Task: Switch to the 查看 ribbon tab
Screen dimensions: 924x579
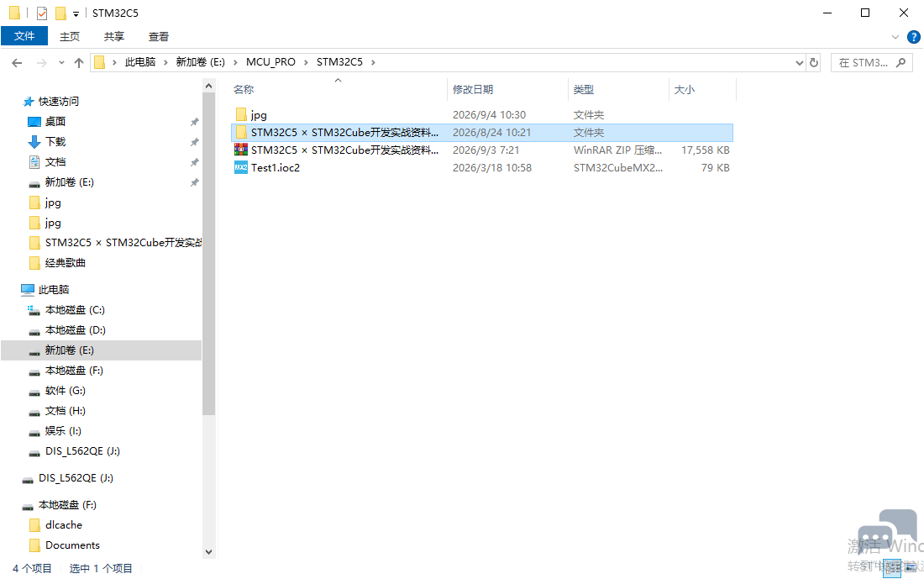Action: [159, 37]
